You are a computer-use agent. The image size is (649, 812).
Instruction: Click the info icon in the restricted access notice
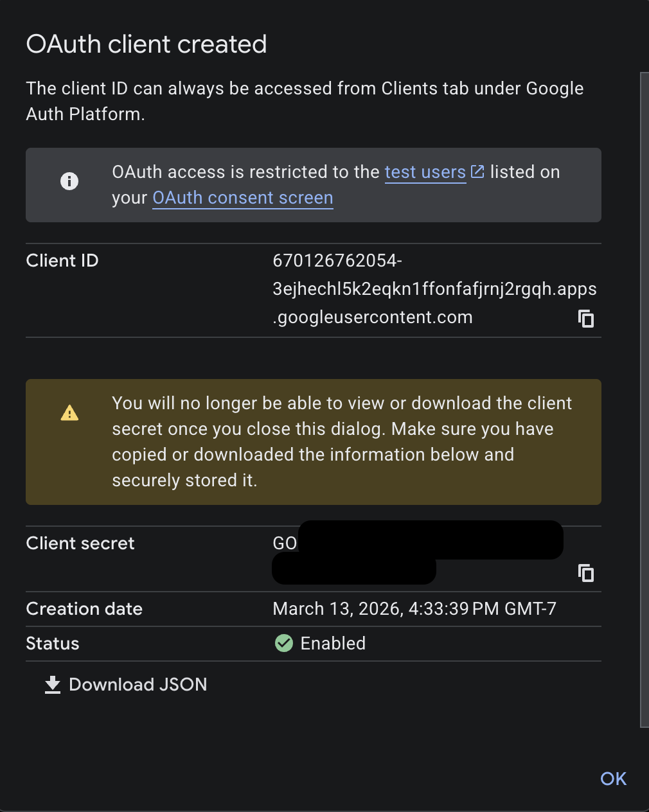click(x=69, y=181)
